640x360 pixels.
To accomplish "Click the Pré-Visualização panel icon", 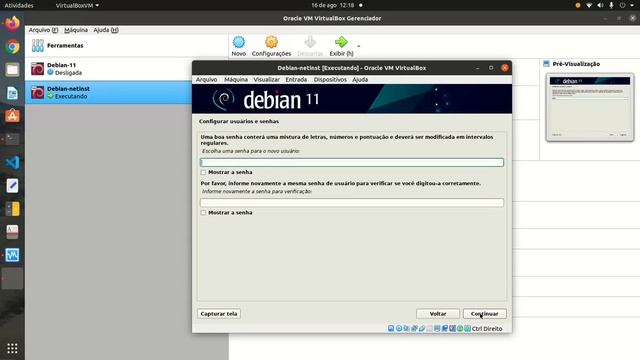I will pos(547,64).
